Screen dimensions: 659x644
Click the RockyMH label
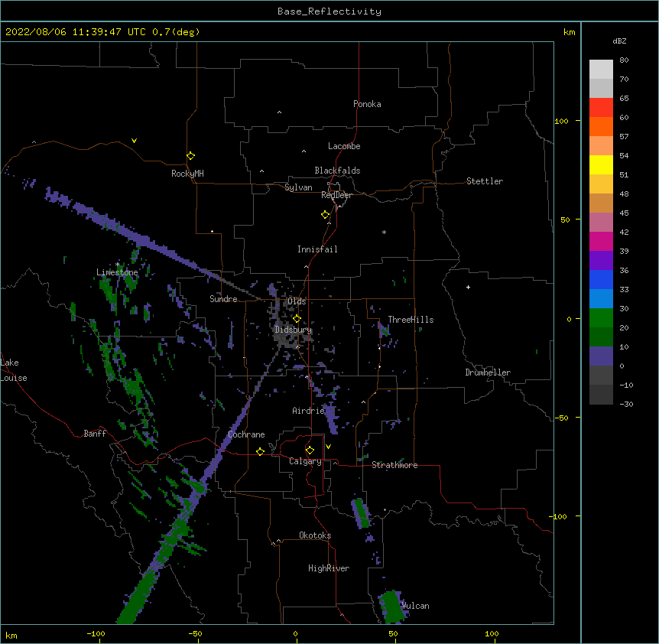[x=187, y=174]
